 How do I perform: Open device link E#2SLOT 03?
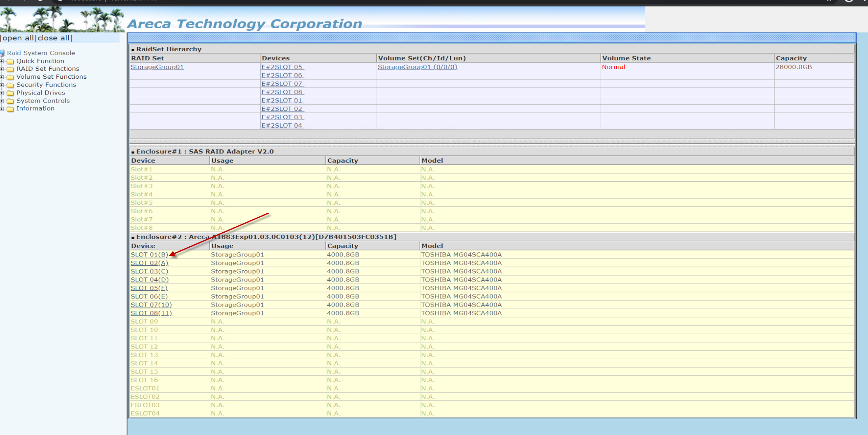(x=282, y=117)
